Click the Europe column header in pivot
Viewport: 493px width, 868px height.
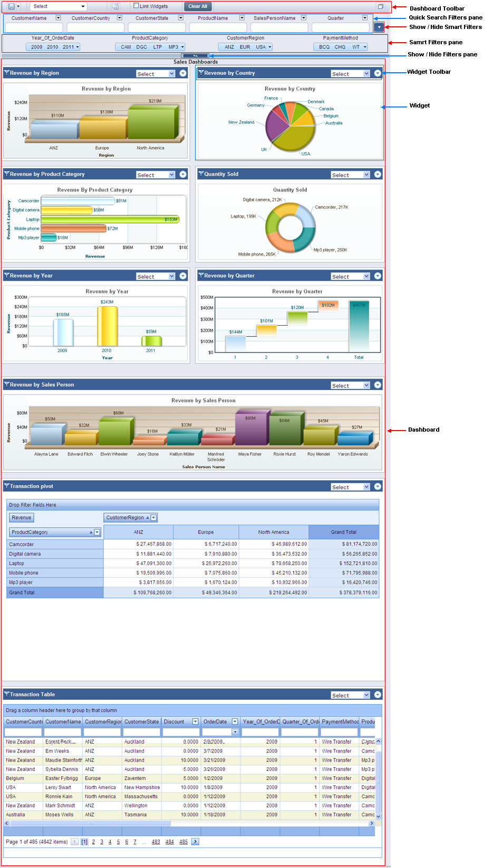click(x=206, y=532)
